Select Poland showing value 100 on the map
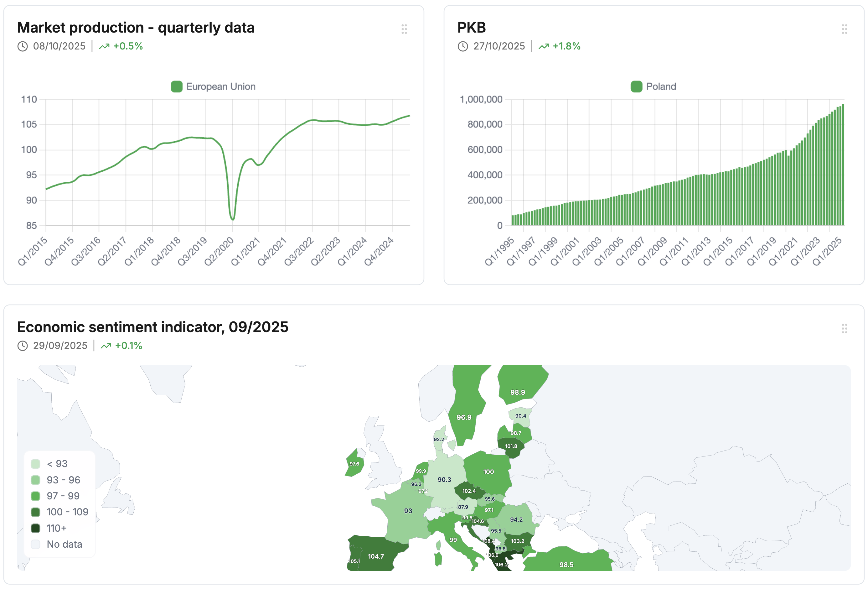The image size is (868, 589). (488, 472)
